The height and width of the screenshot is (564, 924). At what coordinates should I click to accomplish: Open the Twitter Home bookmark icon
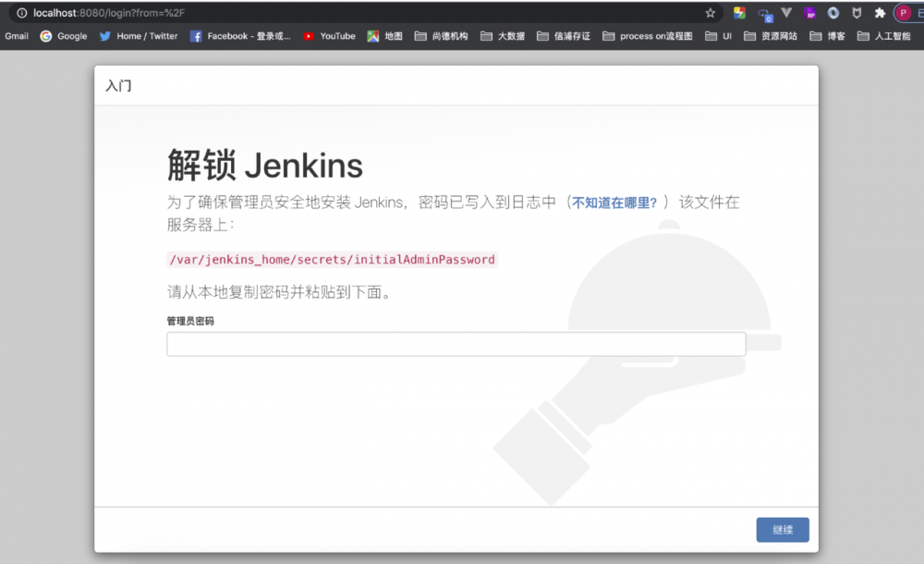pos(106,36)
